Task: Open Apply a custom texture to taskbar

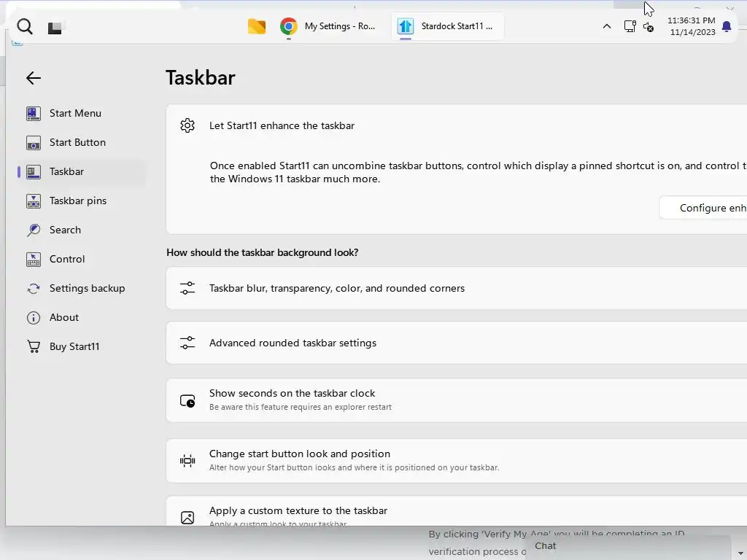Action: (x=457, y=511)
